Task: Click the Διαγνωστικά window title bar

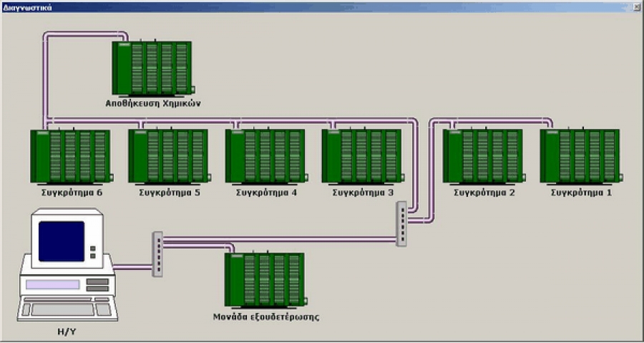Action: click(286, 6)
